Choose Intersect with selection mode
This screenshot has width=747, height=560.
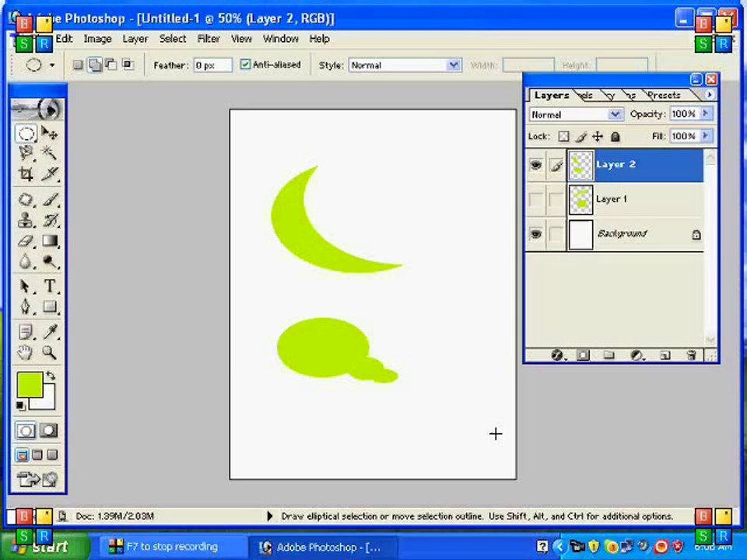tap(127, 65)
